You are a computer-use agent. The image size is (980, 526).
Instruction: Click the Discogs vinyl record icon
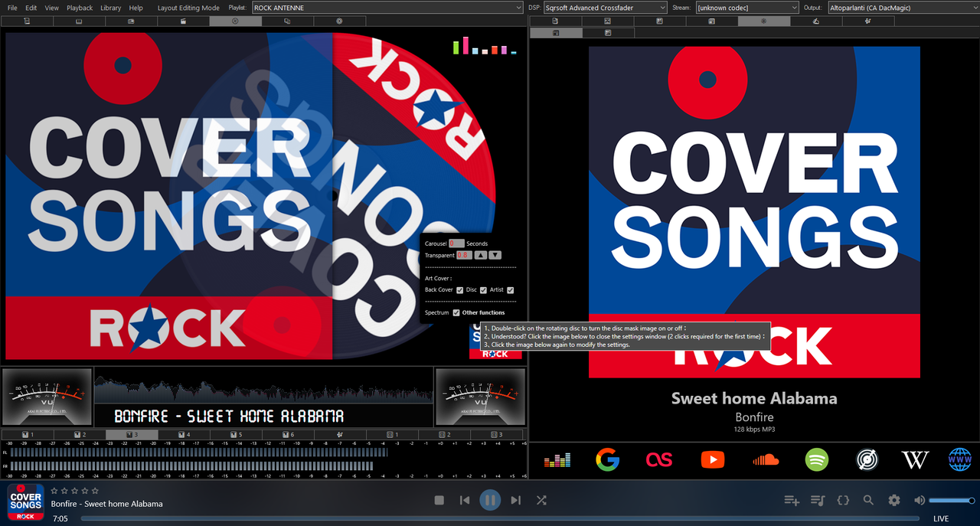(x=866, y=459)
